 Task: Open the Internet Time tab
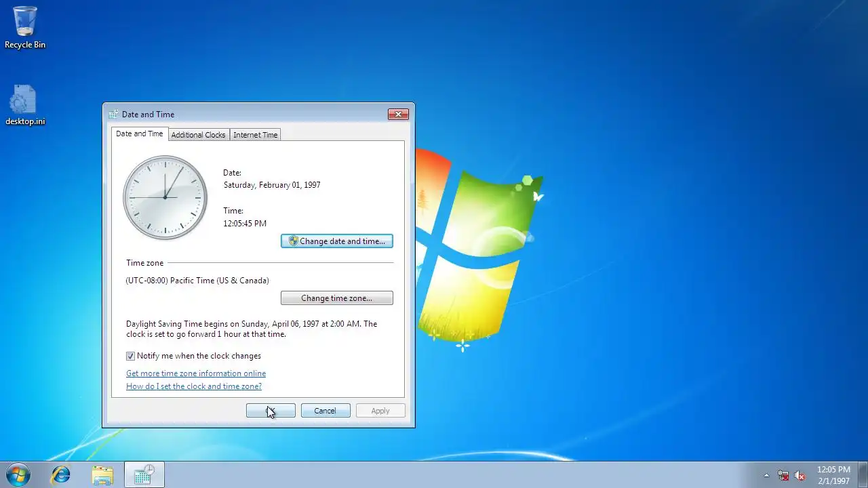click(256, 135)
